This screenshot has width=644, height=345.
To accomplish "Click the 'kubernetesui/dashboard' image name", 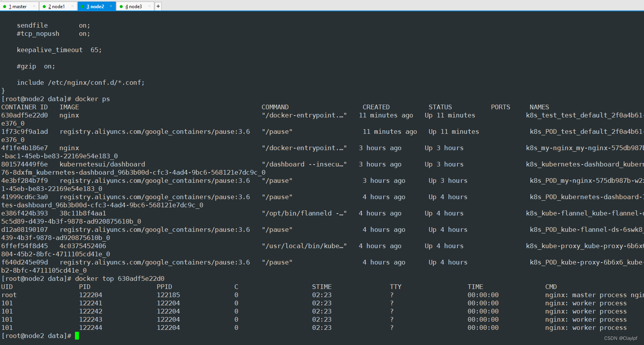I will coord(102,164).
